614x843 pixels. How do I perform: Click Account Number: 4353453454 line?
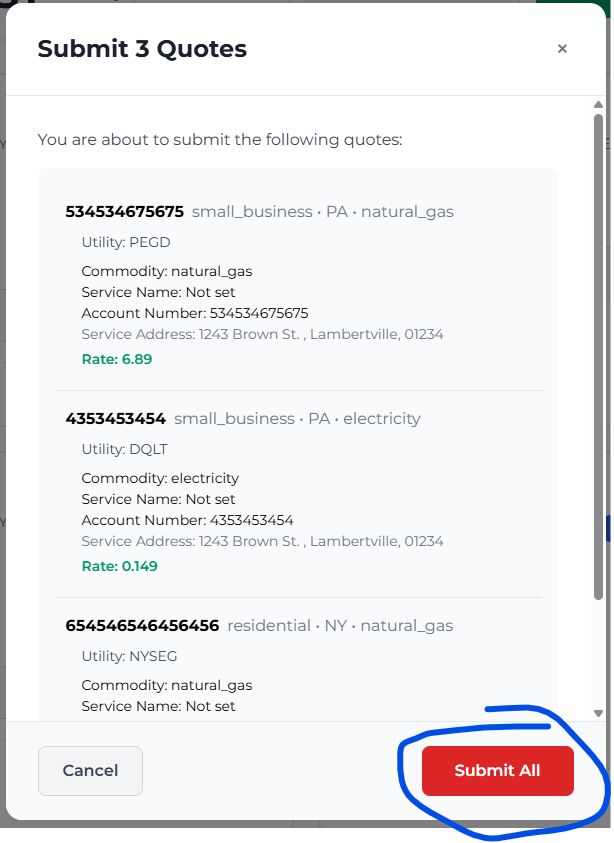pyautogui.click(x=187, y=520)
